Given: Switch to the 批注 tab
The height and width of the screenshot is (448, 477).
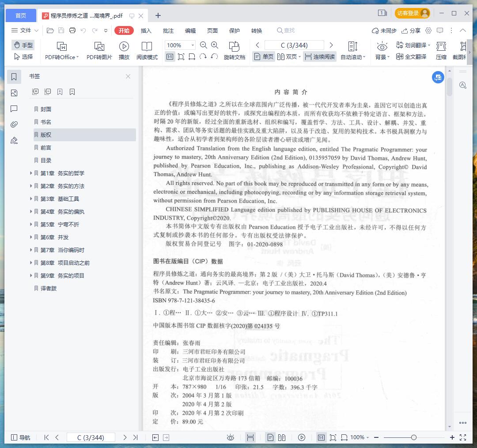Looking at the screenshot, I should [168, 31].
